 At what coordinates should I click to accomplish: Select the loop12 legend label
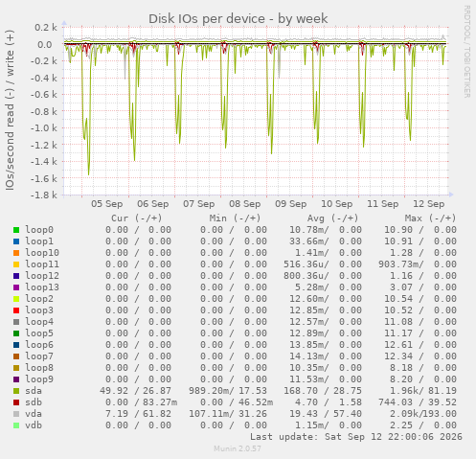point(42,276)
